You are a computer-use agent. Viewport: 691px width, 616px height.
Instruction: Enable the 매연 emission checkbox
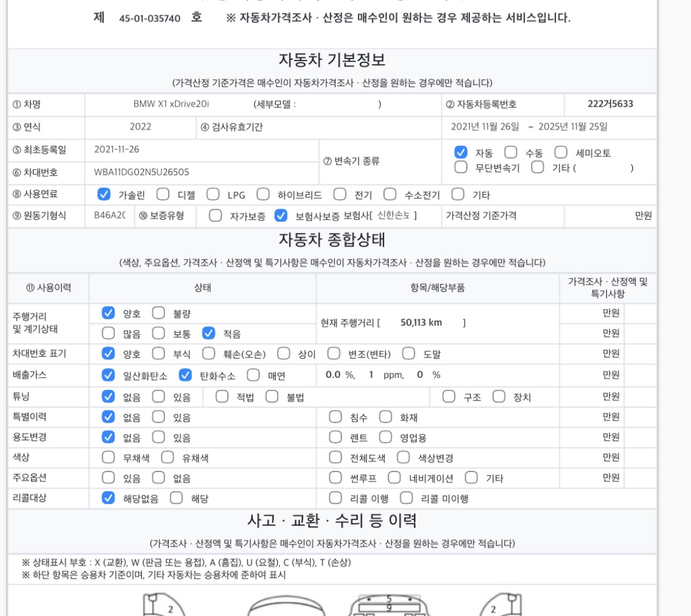[253, 375]
